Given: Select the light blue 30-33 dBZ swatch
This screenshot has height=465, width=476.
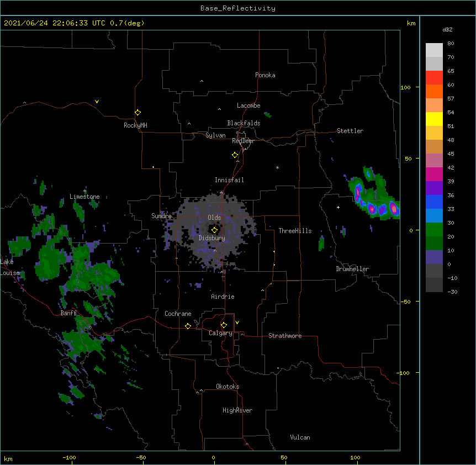Looking at the screenshot, I should 434,216.
